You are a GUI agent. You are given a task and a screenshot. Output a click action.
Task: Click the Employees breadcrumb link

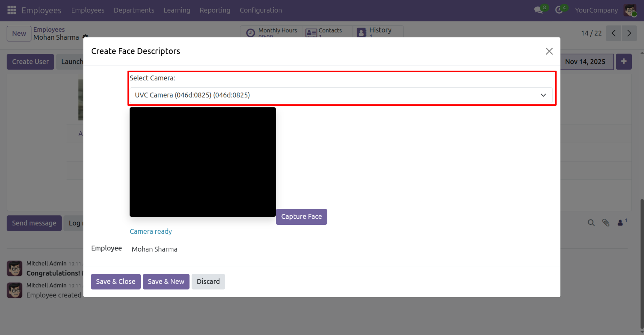tap(49, 30)
